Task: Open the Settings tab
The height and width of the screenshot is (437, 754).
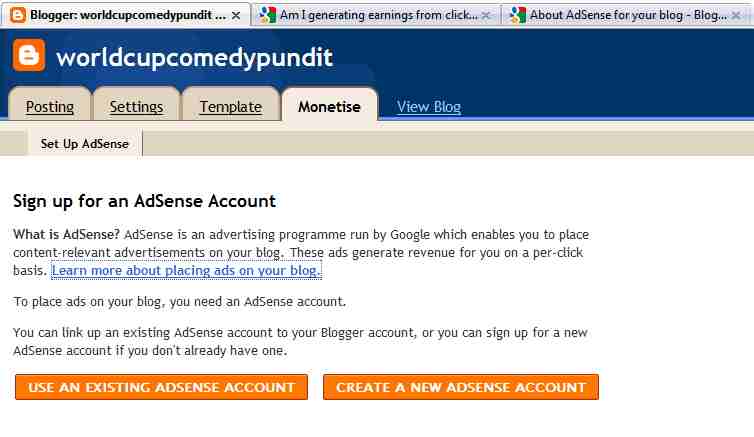Action: pyautogui.click(x=136, y=104)
